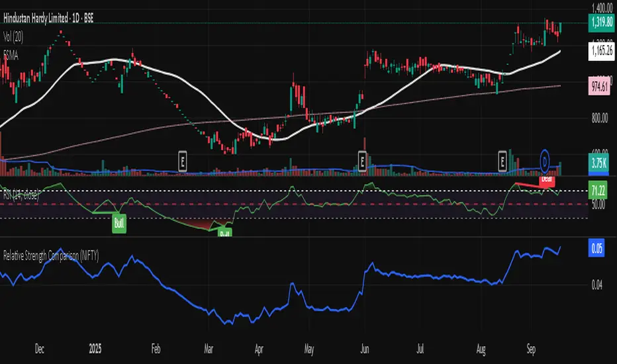Click Sep on the time axis
617x364 pixels.
point(531,349)
